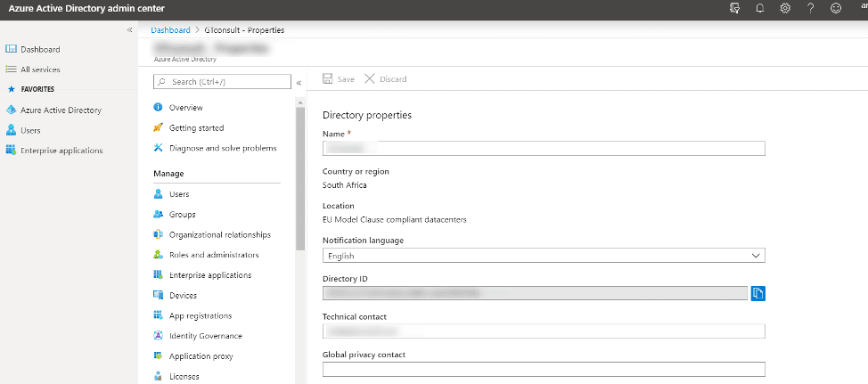Open the notifications bell

(760, 8)
